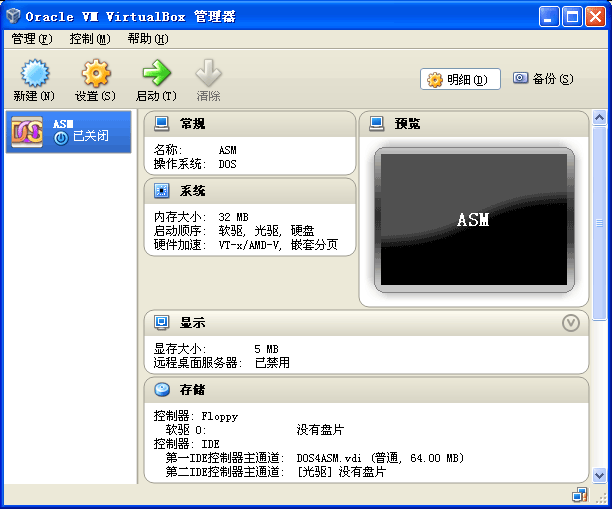Collapse the Display (显示) section chevron
612x509 pixels.
(x=571, y=323)
